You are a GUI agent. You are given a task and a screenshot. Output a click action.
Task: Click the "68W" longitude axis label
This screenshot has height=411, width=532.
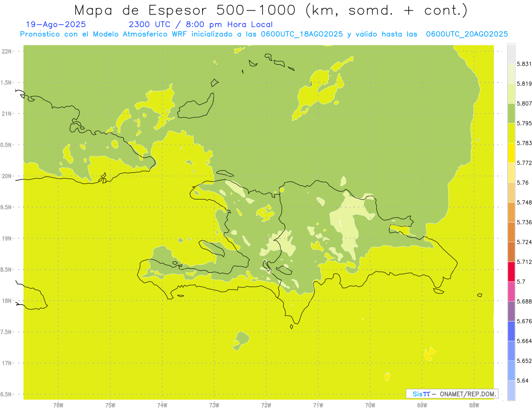click(x=474, y=405)
